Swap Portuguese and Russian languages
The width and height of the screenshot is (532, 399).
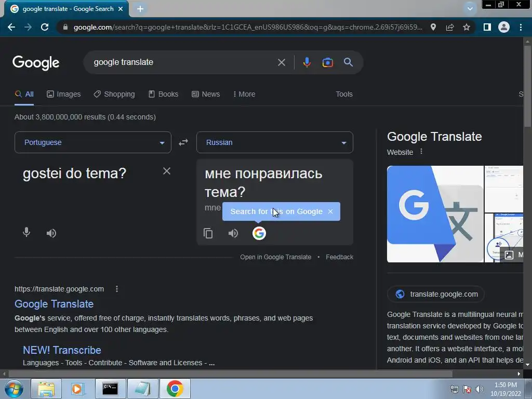coord(183,142)
